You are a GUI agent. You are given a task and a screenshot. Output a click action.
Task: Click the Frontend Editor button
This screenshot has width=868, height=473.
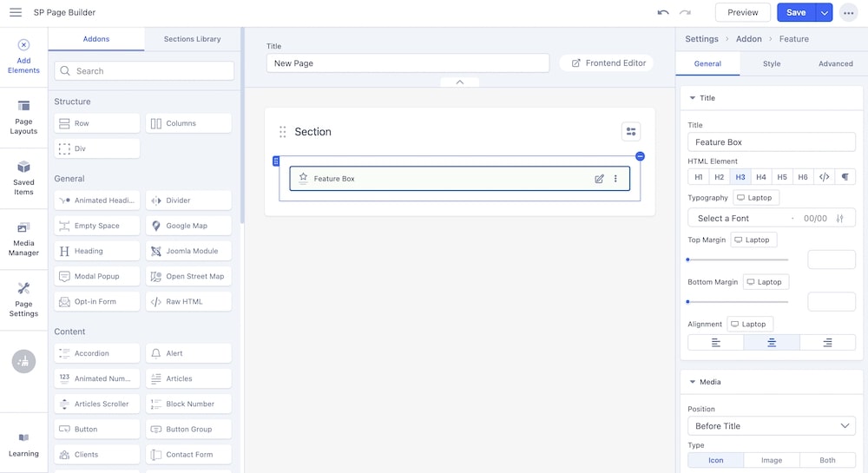[x=607, y=63]
